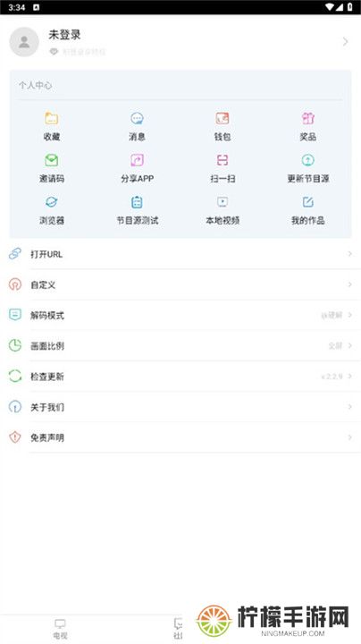Switch to the 电视 TV tab
361x644 pixels.
coord(60,629)
